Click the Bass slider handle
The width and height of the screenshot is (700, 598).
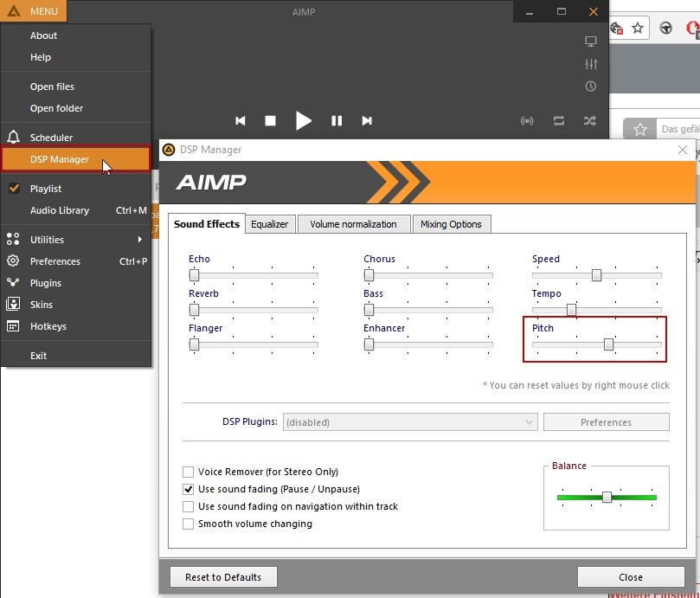click(x=369, y=310)
